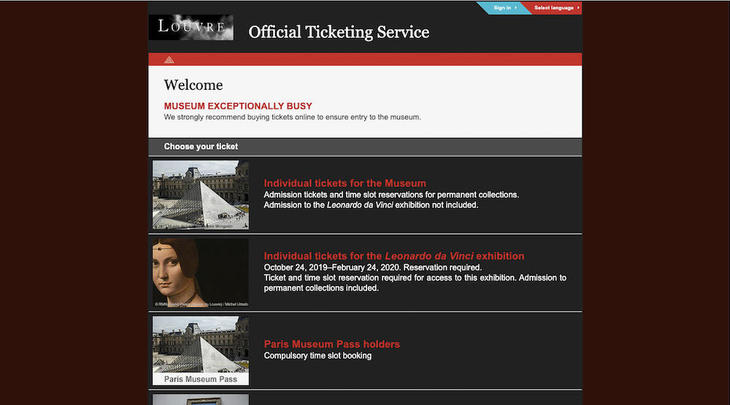Open Individual tickets for the Museum
This screenshot has height=405, width=730.
[345, 183]
